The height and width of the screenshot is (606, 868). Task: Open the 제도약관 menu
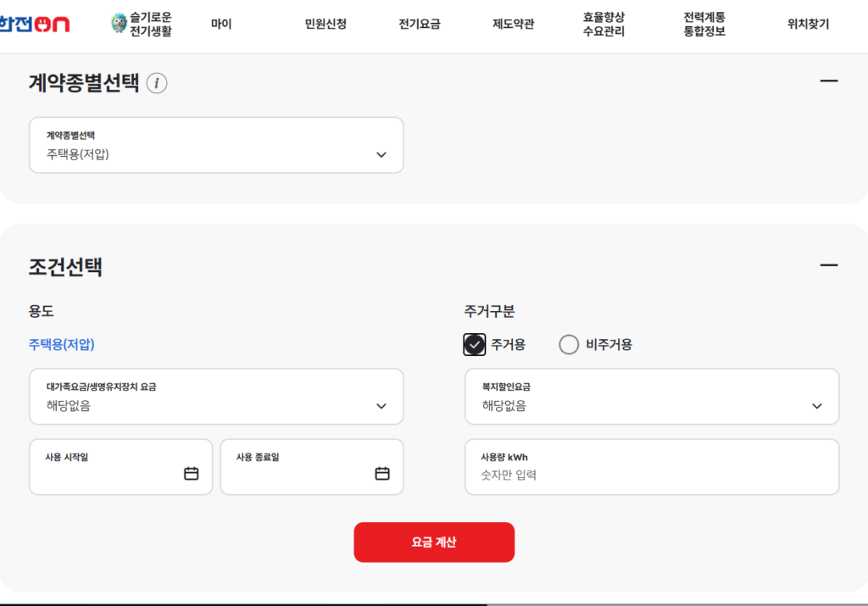point(513,24)
